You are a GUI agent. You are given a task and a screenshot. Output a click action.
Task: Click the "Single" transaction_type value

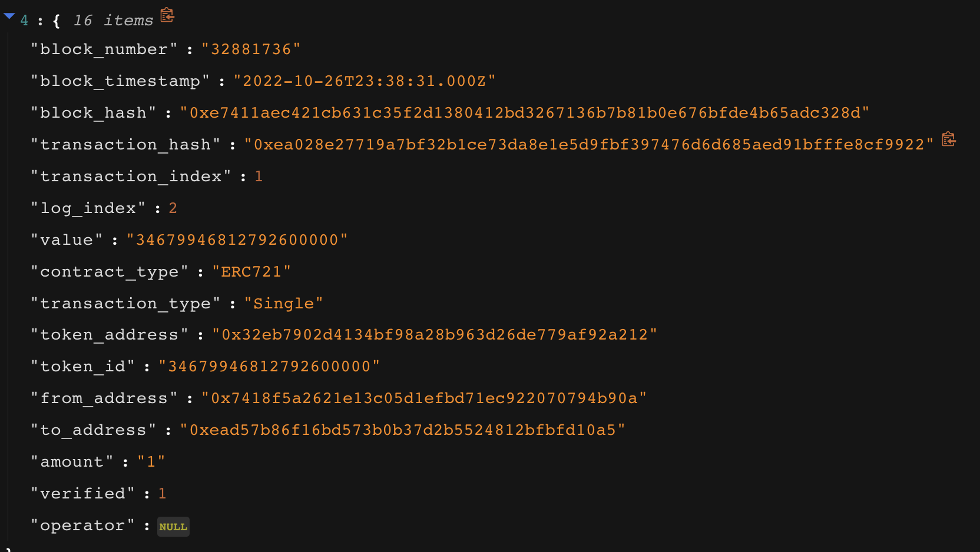pos(283,304)
